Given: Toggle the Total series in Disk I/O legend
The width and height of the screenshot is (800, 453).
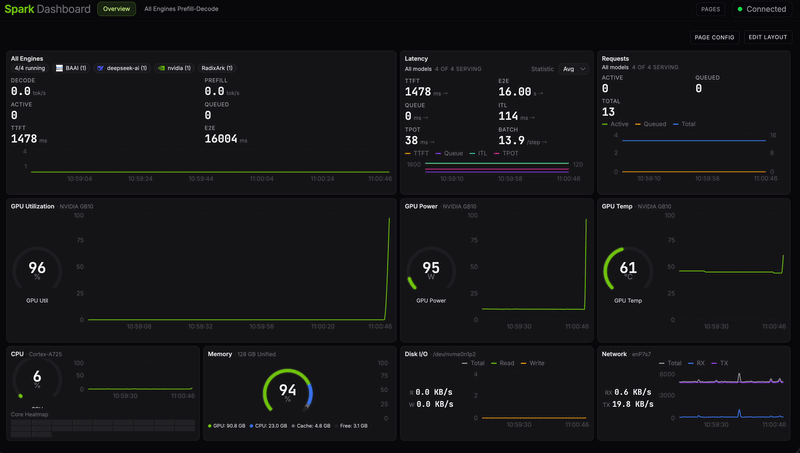Looking at the screenshot, I should point(473,363).
